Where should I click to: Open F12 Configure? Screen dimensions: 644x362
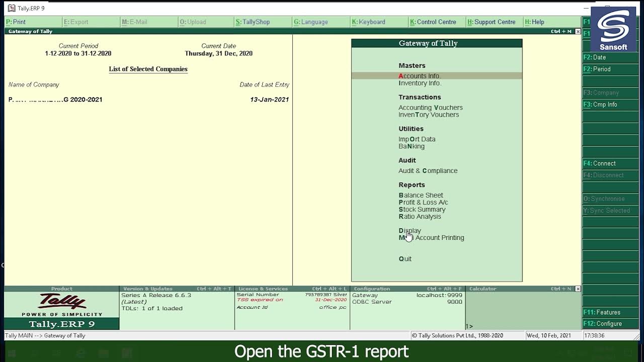click(610, 324)
